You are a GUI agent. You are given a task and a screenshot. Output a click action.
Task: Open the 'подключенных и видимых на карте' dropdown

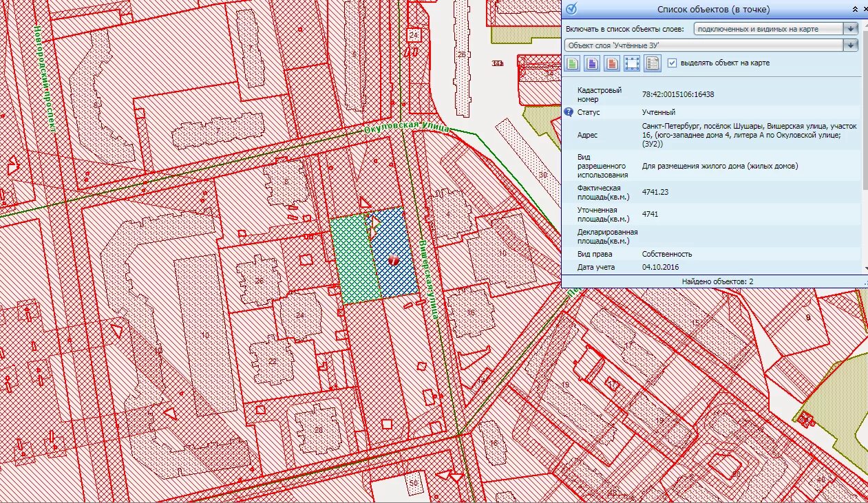776,28
